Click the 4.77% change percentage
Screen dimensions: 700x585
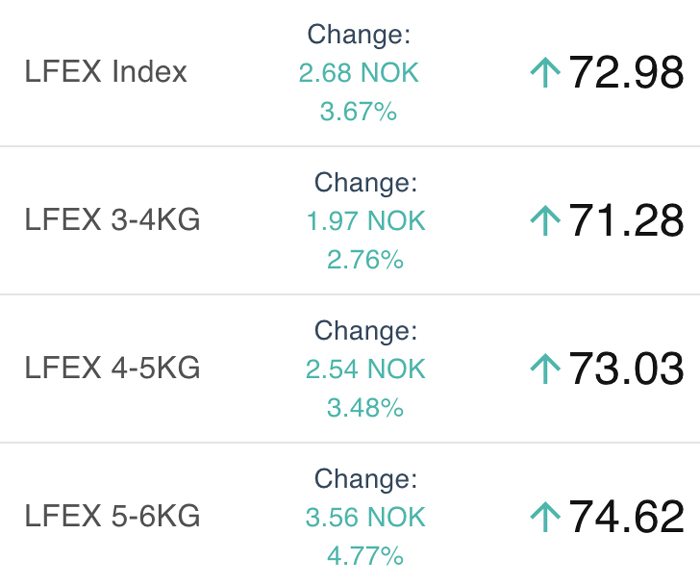pyautogui.click(x=365, y=556)
